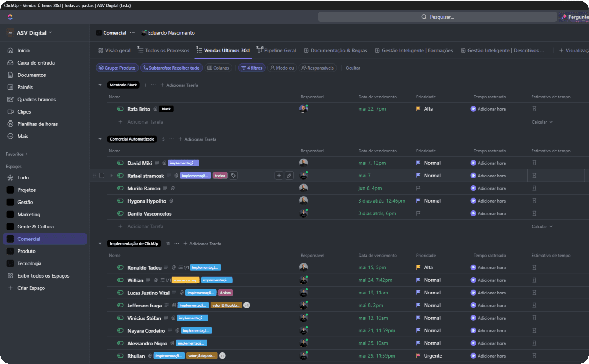The height and width of the screenshot is (364, 589).
Task: Click the 4 filtros button
Action: click(252, 68)
